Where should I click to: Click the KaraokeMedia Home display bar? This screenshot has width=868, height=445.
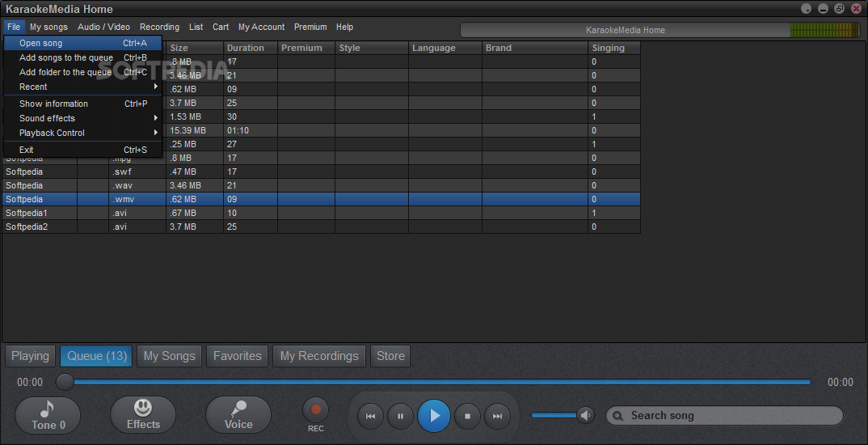pyautogui.click(x=626, y=30)
